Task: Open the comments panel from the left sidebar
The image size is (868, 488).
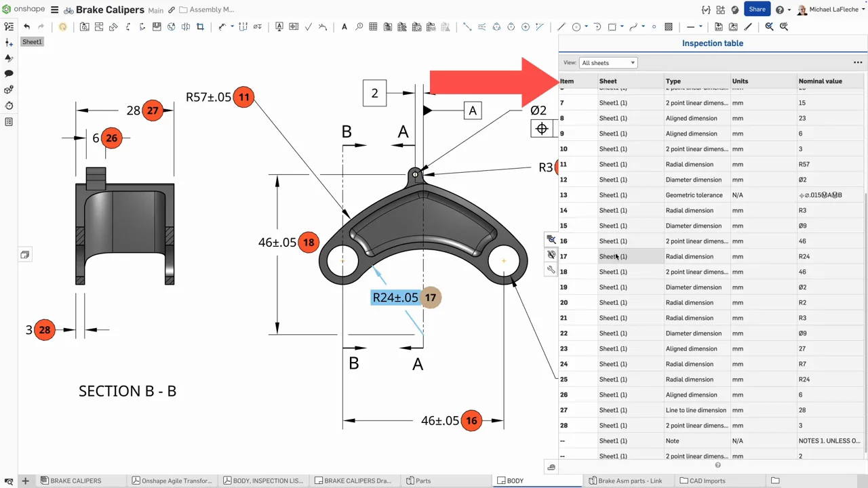Action: 9,73
